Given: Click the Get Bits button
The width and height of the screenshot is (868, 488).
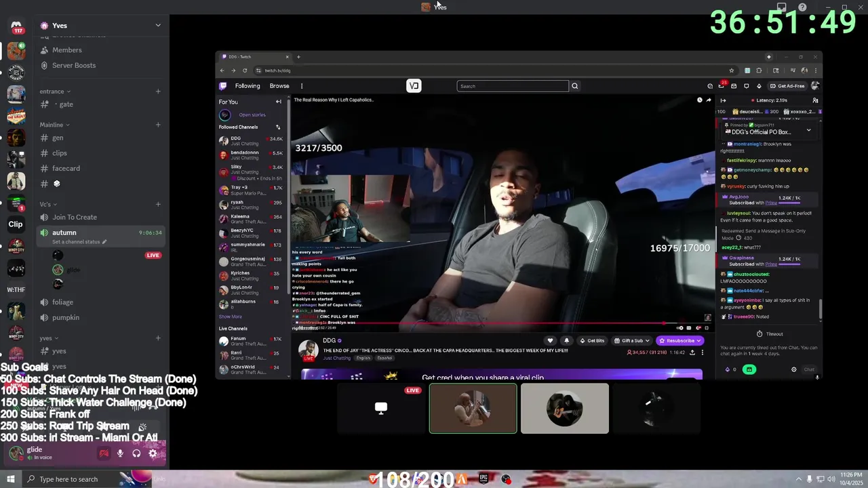Looking at the screenshot, I should click(x=592, y=340).
